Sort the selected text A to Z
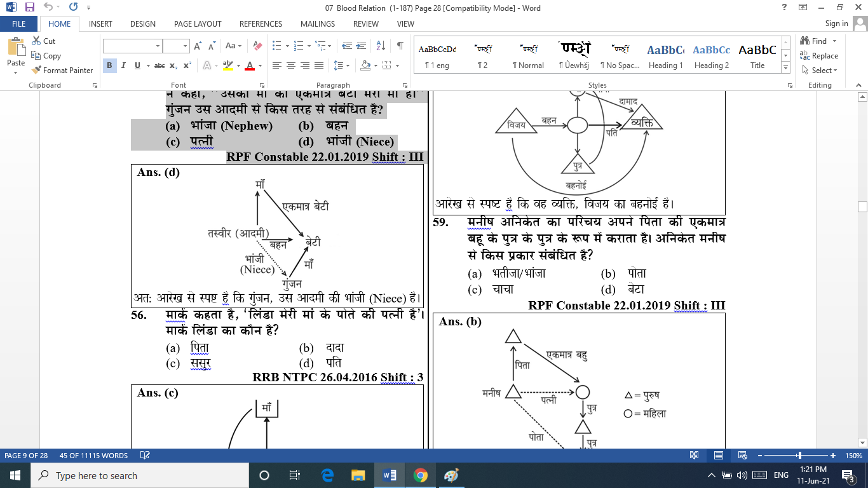 [x=381, y=46]
